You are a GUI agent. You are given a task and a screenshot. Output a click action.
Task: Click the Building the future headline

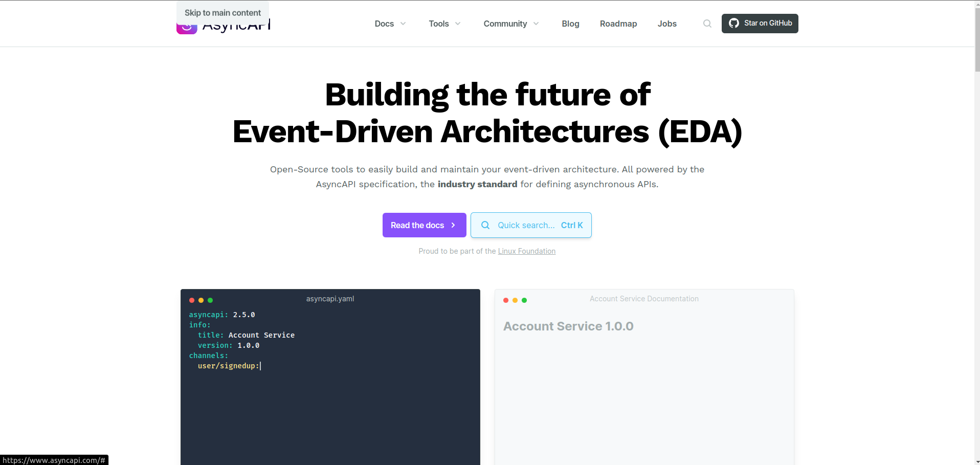(487, 113)
